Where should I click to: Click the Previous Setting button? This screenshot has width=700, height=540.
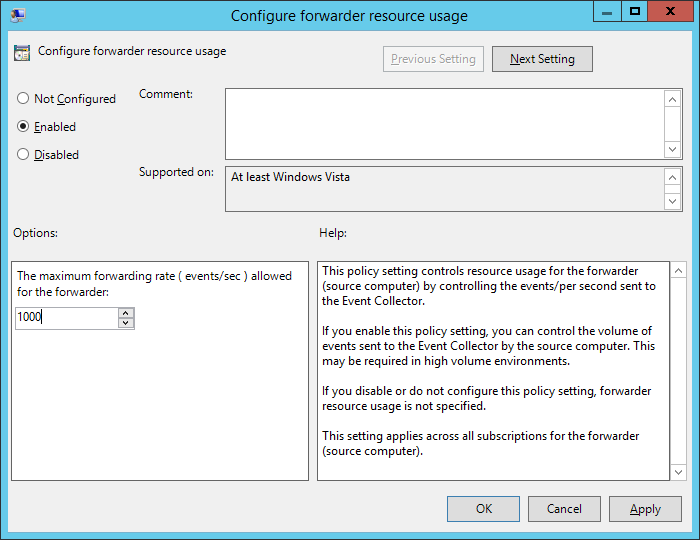click(433, 59)
